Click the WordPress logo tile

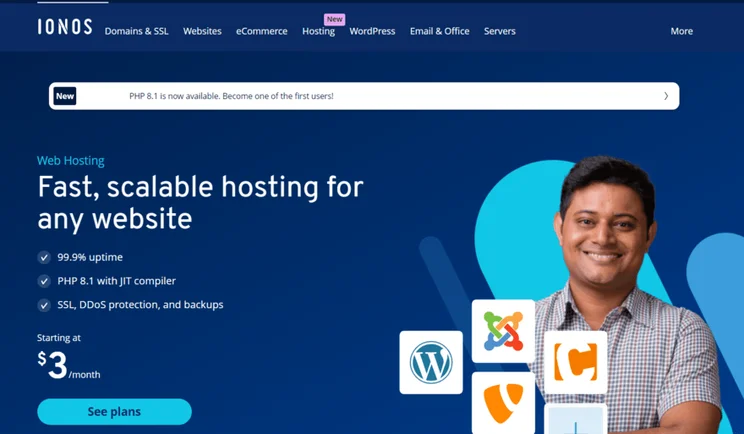click(431, 362)
